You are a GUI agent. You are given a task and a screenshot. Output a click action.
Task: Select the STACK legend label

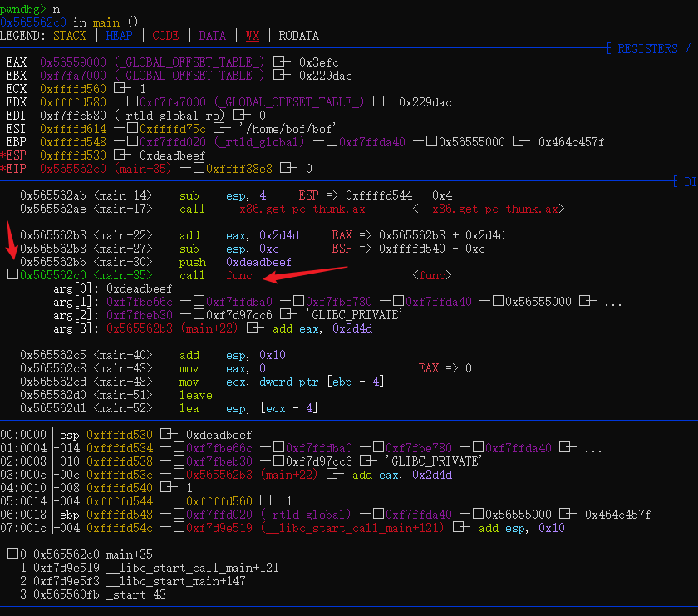69,36
